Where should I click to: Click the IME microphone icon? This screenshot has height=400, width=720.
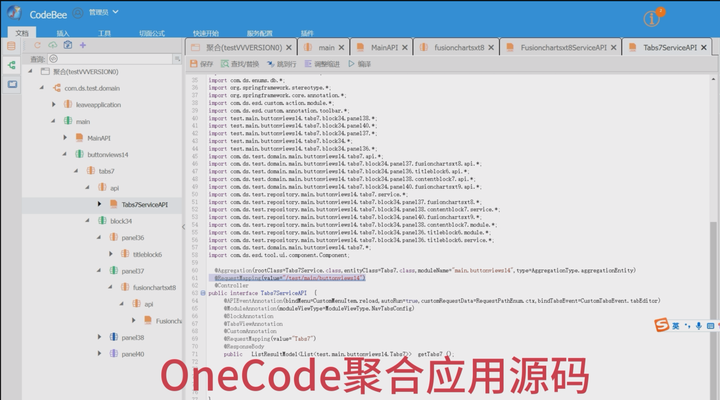[x=698, y=326]
